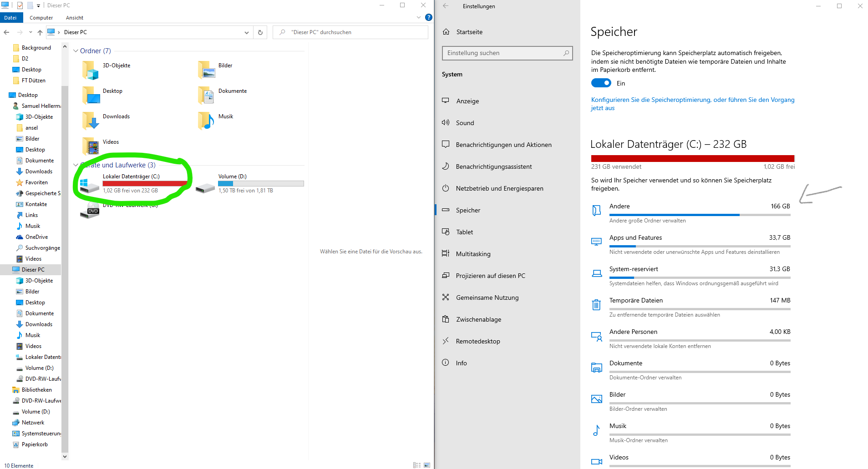Select Bibliotheken in the navigation tree
Image resolution: width=868 pixels, height=469 pixels.
tap(36, 390)
